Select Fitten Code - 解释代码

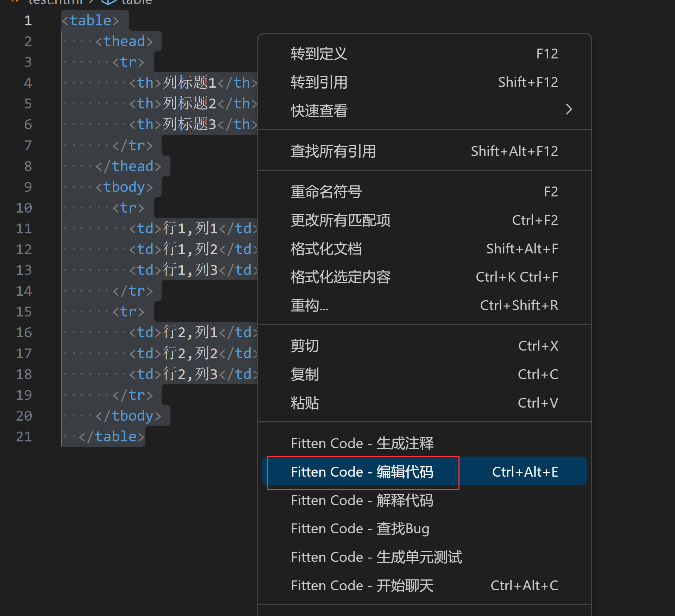(x=362, y=500)
